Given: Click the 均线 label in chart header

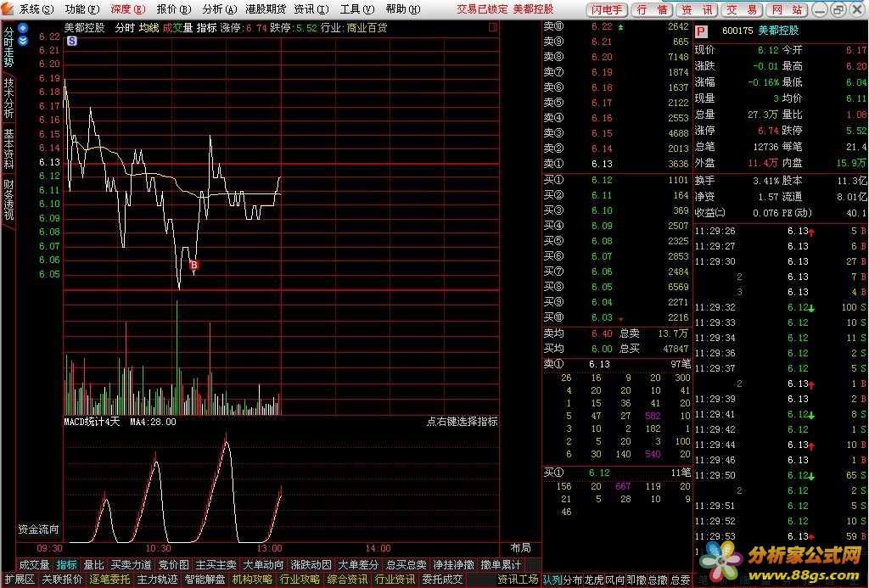Looking at the screenshot, I should click(x=149, y=28).
